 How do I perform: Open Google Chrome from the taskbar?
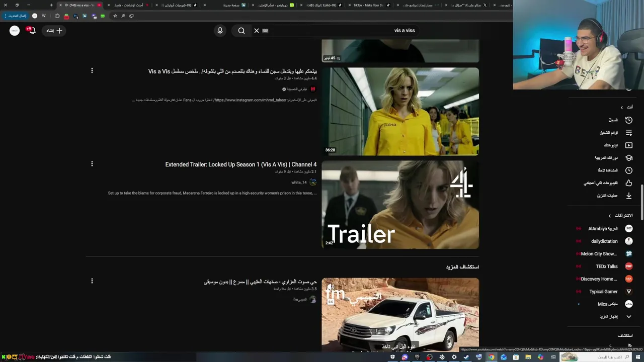[x=492, y=357]
